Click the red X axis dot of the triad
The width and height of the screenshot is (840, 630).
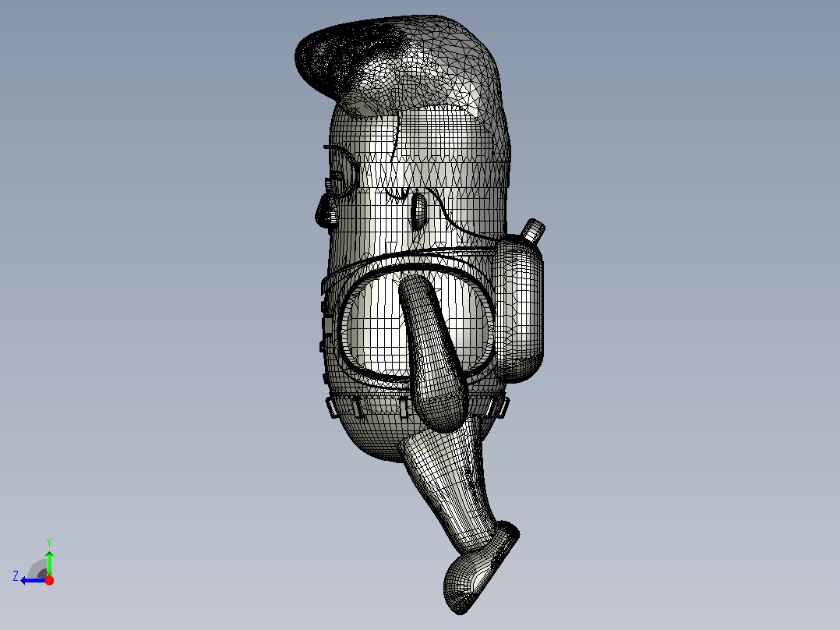click(x=49, y=580)
